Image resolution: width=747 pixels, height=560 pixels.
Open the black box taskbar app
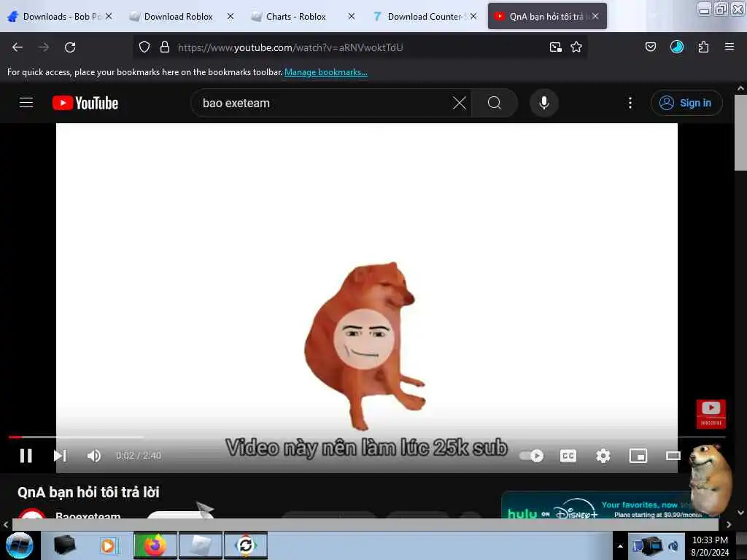click(x=64, y=545)
